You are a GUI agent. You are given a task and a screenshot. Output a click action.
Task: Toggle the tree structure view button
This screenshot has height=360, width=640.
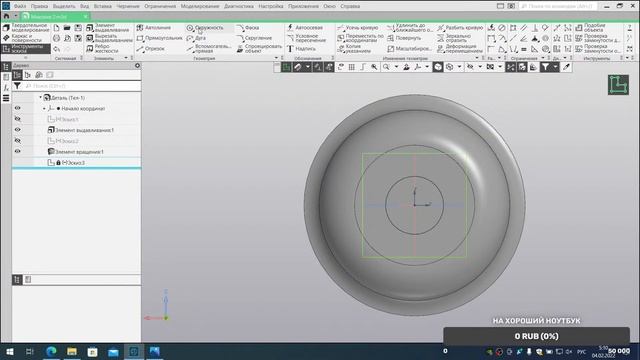(x=17, y=75)
